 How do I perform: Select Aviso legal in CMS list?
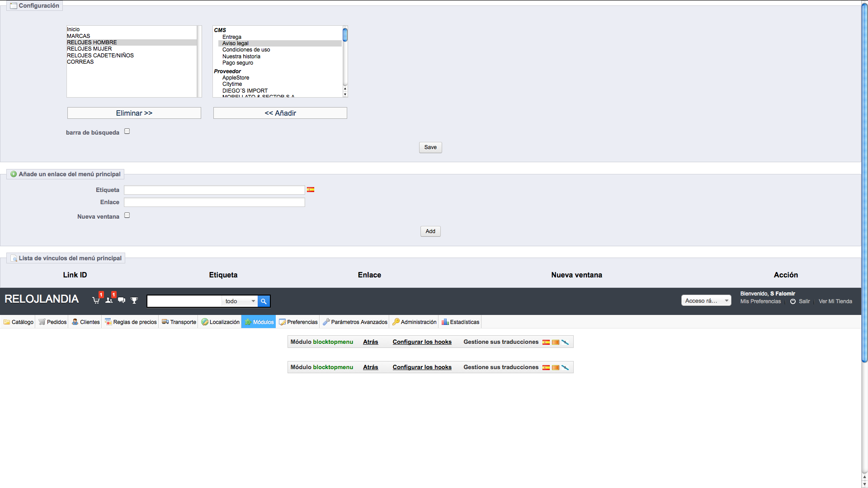pyautogui.click(x=236, y=43)
